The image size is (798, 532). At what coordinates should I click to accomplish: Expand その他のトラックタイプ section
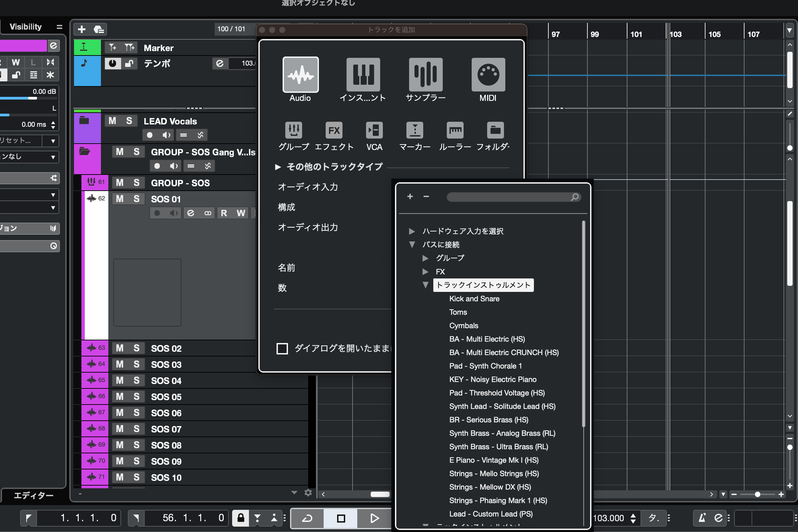click(278, 167)
